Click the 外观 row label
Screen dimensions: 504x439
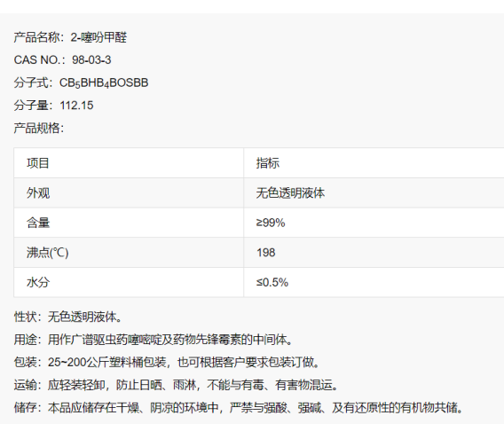[129, 192]
